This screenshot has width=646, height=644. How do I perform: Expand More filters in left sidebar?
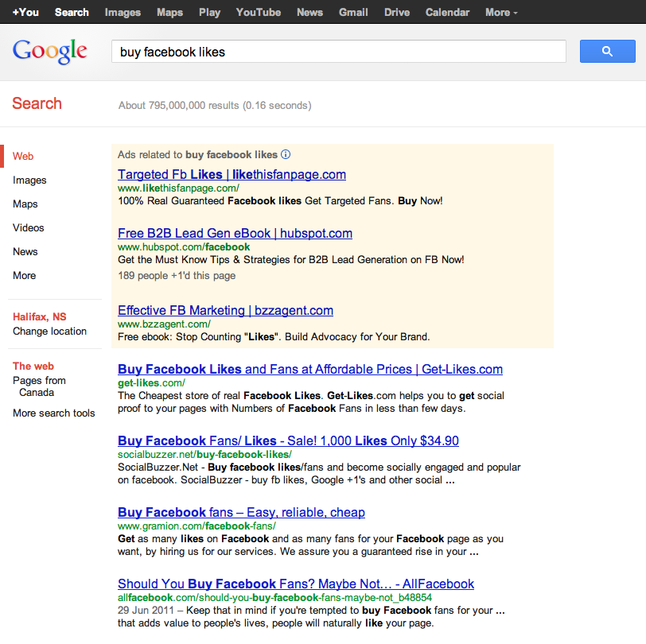click(25, 275)
